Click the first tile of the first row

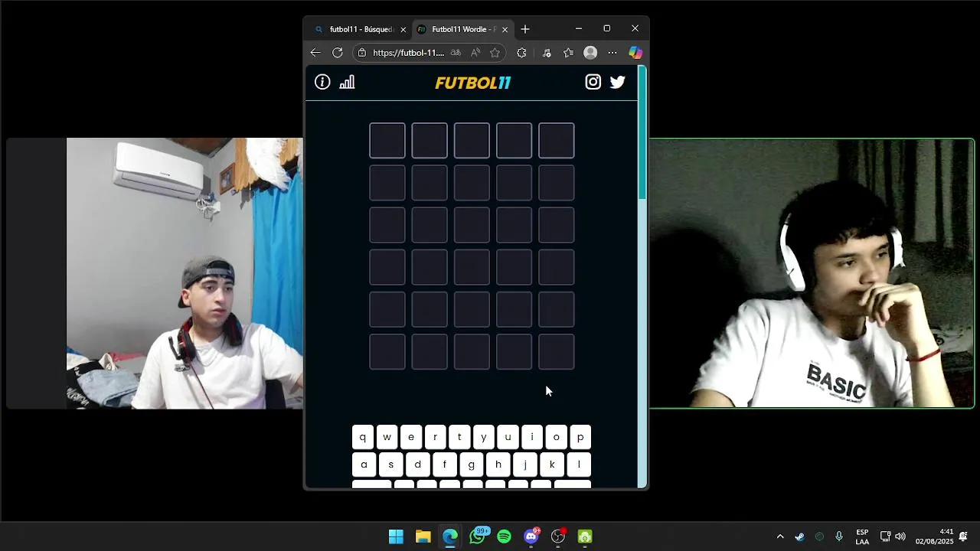point(387,141)
